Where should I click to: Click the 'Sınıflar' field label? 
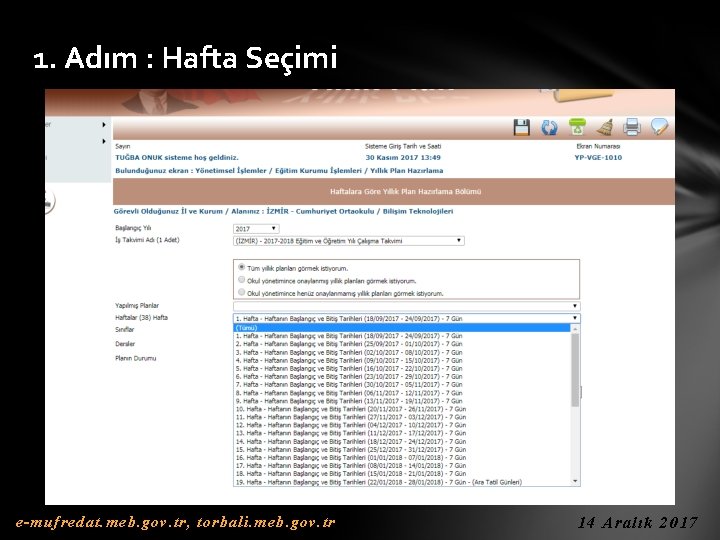tap(124, 330)
